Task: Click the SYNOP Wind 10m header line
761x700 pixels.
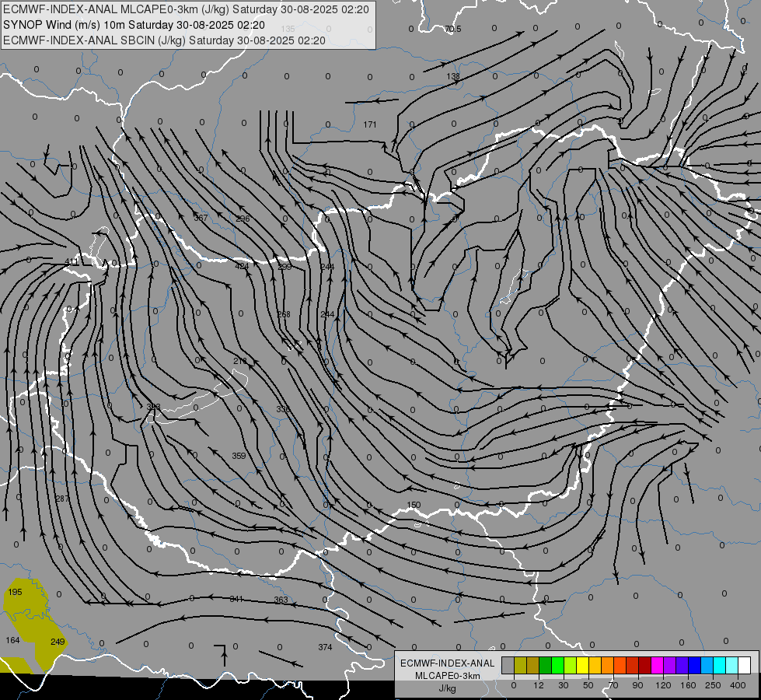Action: pos(134,25)
